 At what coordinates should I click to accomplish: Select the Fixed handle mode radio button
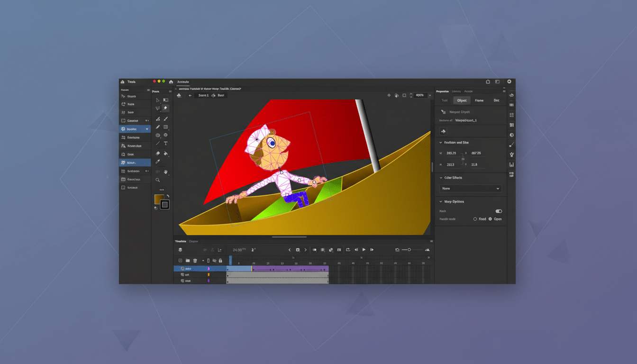pos(475,219)
